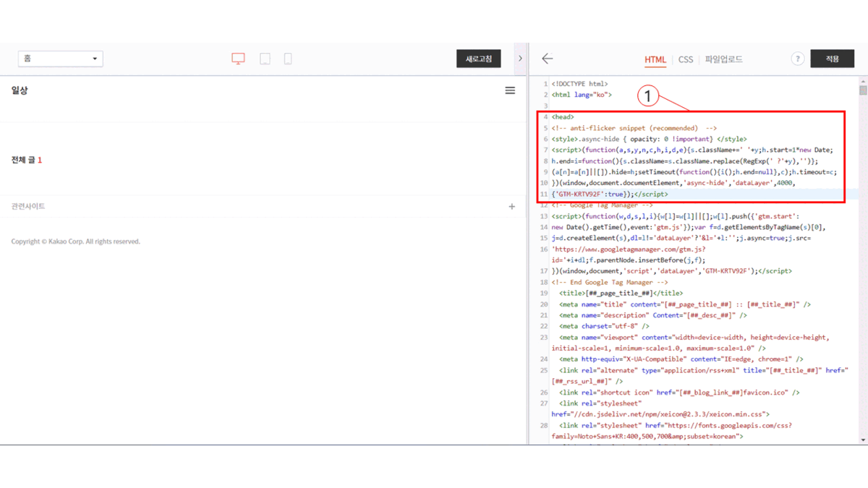The height and width of the screenshot is (488, 868).
Task: Click the meta viewport code line
Action: pos(691,342)
